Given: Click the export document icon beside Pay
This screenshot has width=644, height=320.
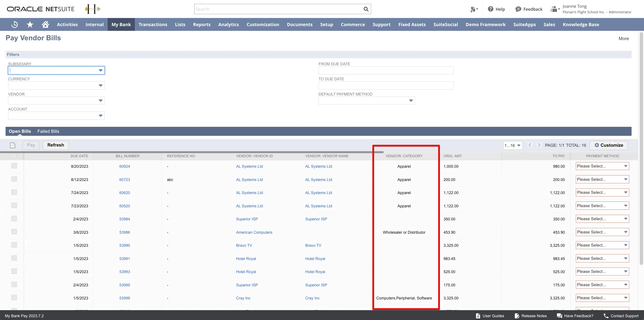Looking at the screenshot, I should point(13,145).
